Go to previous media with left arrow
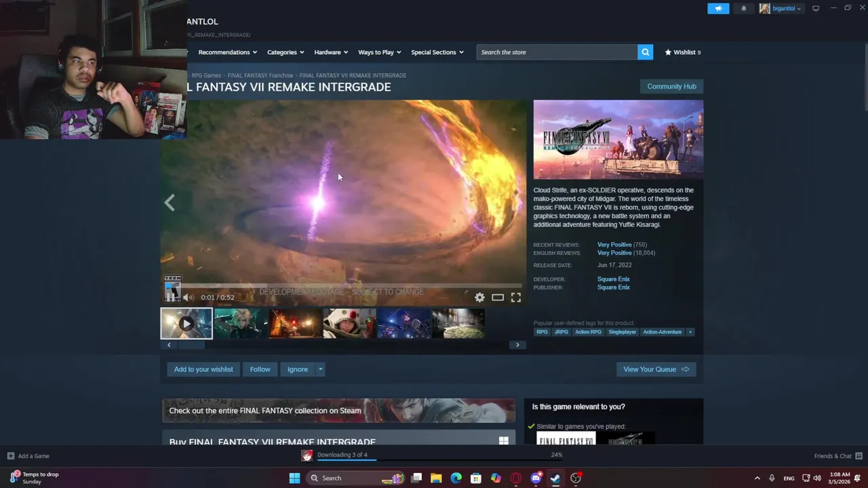 (x=170, y=203)
